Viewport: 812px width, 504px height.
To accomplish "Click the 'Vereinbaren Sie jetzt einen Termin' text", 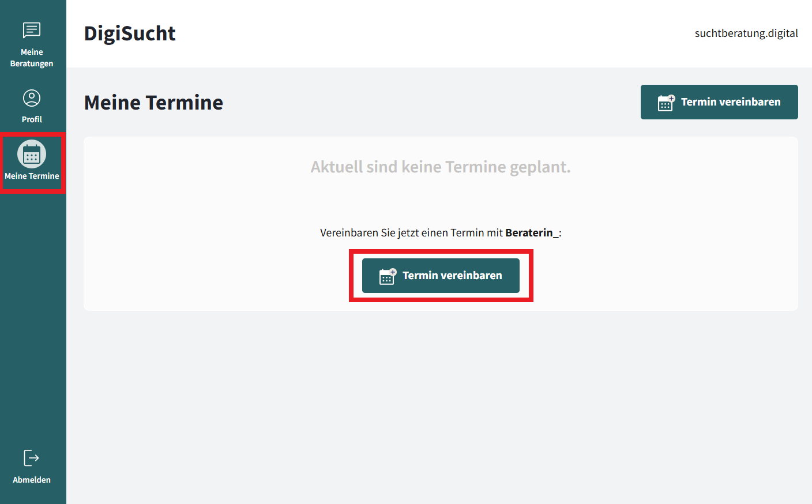I will tap(411, 233).
